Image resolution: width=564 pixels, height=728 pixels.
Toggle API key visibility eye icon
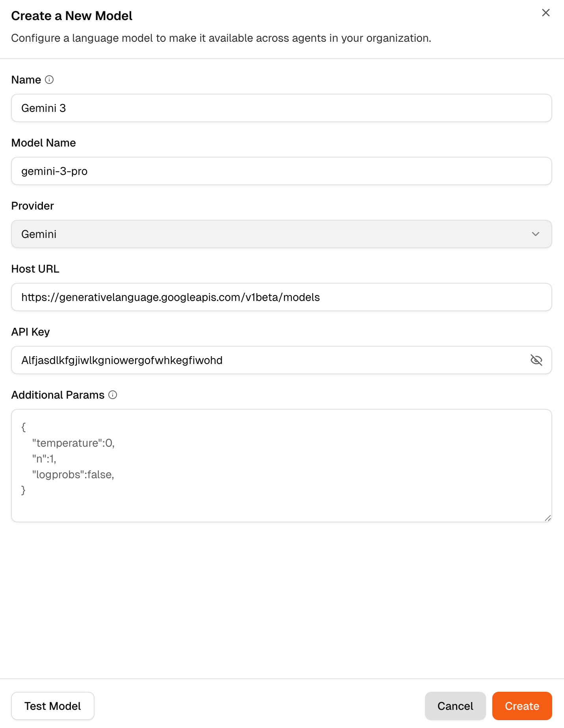click(x=536, y=360)
